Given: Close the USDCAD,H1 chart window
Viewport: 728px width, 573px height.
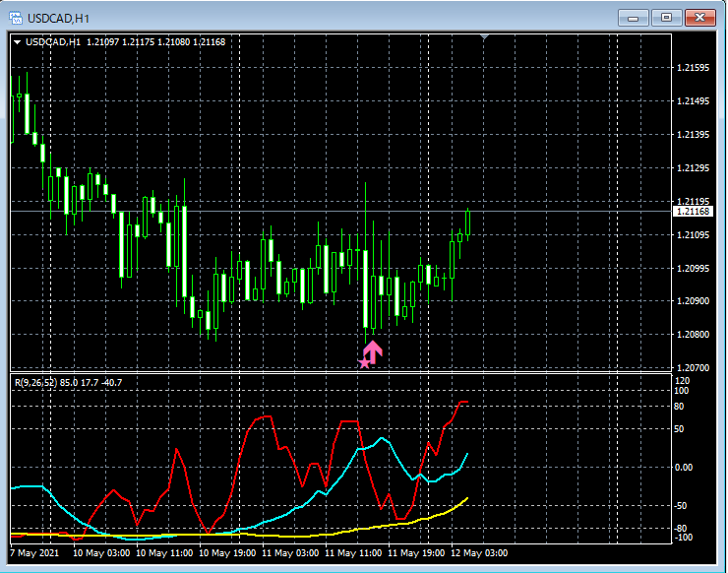Looking at the screenshot, I should [x=700, y=18].
